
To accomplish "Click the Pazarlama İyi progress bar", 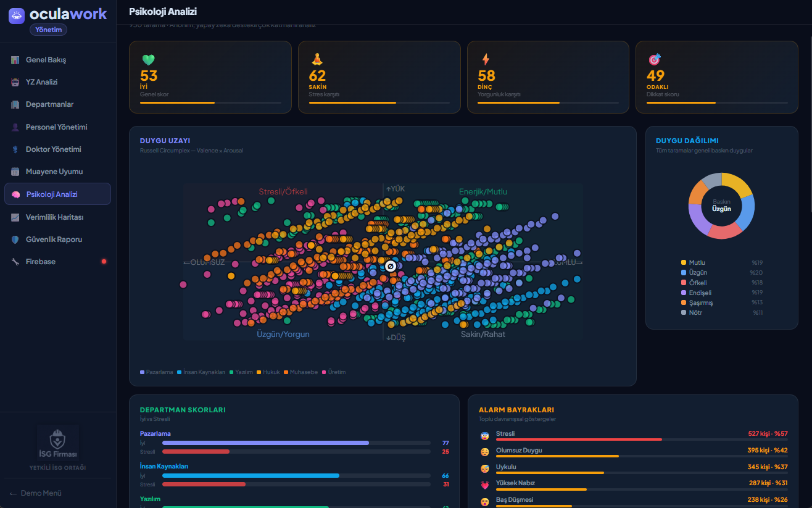I will click(296, 443).
